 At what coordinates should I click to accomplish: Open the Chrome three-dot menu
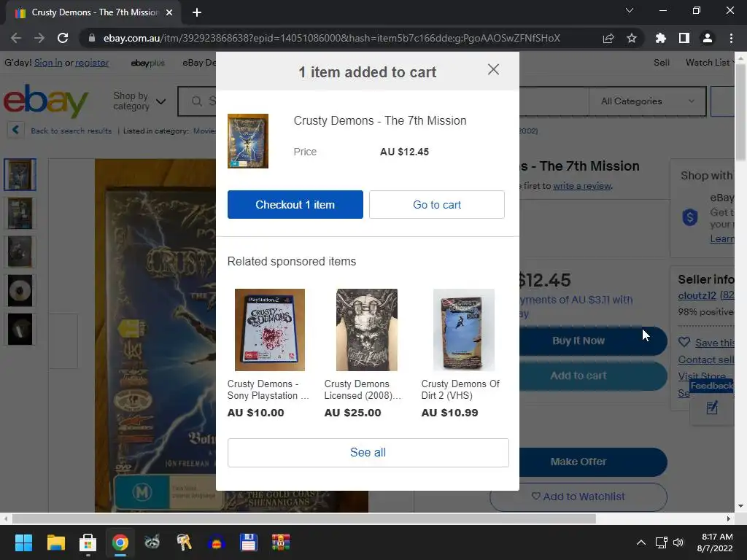731,38
